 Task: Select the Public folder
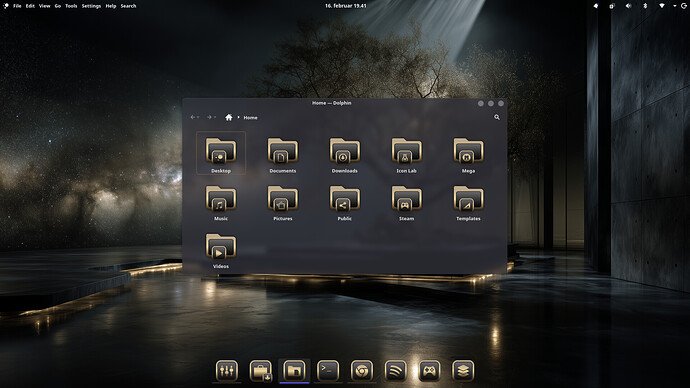345,203
